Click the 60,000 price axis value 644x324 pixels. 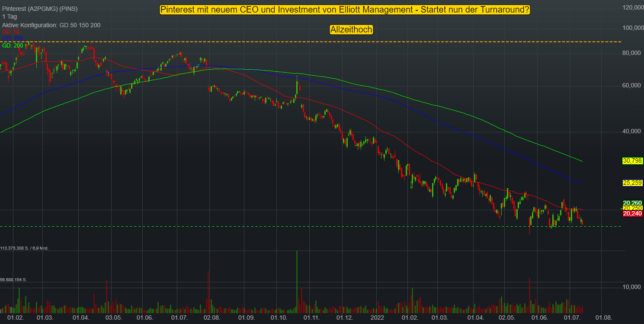click(x=632, y=86)
